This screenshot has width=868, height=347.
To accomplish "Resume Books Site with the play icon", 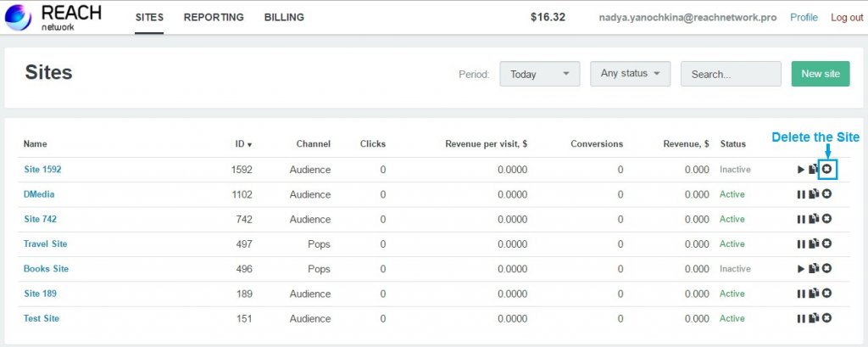I will (x=801, y=269).
